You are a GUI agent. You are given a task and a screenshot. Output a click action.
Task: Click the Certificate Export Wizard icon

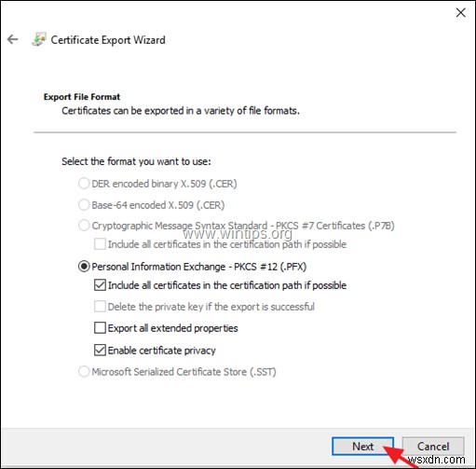tap(39, 39)
